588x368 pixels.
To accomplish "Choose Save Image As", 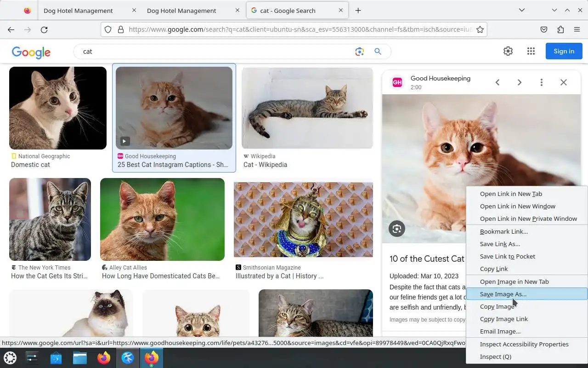I will 527,294.
